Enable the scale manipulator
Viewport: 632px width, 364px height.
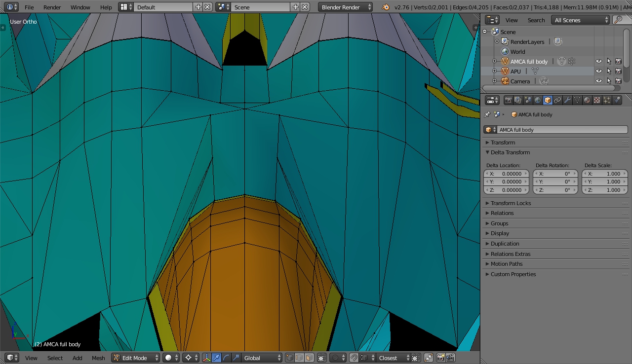(236, 358)
